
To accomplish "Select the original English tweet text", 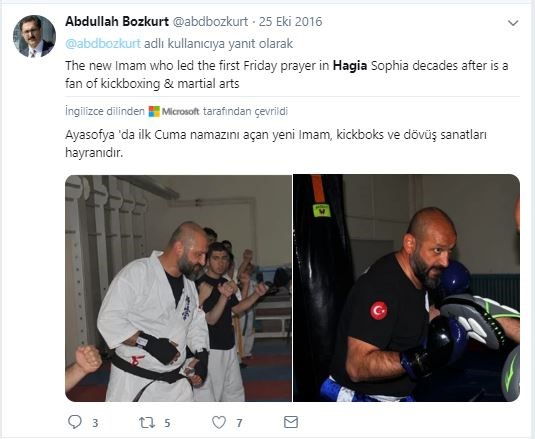I will 287,74.
